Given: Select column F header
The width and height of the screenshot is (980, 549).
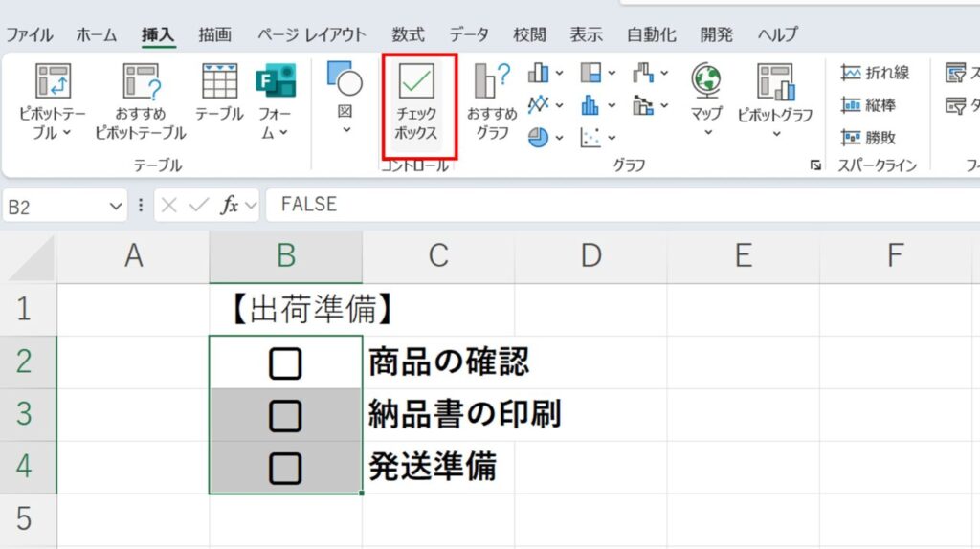Looking at the screenshot, I should [x=896, y=256].
